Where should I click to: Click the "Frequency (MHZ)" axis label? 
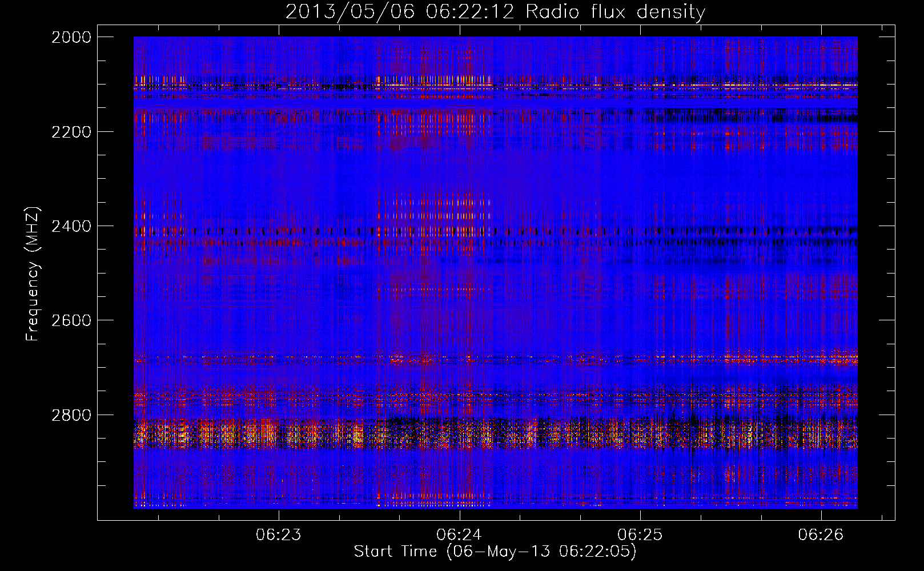point(33,274)
